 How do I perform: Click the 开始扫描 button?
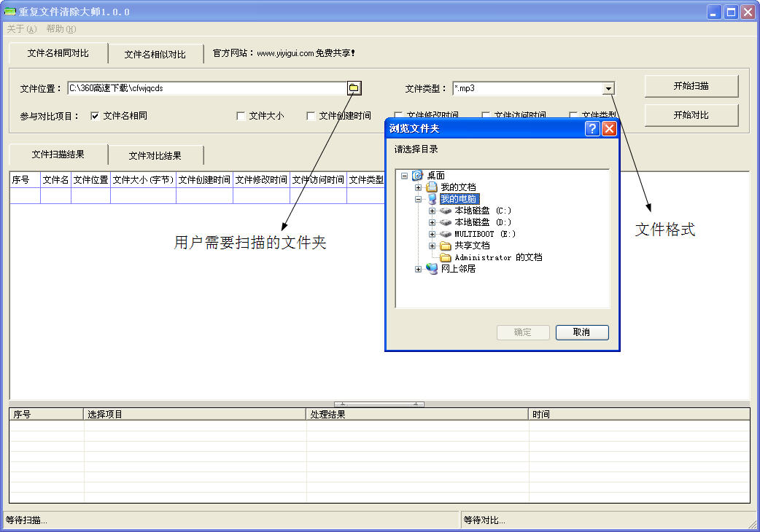[691, 86]
